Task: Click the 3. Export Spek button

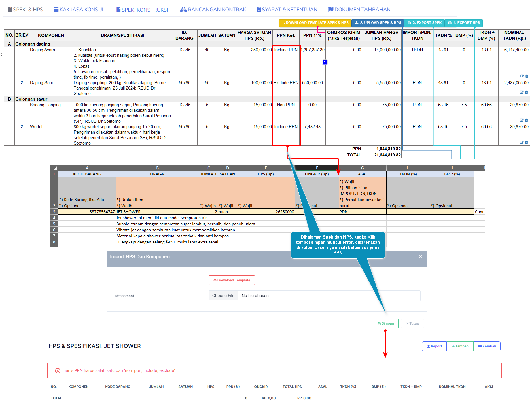Action: pyautogui.click(x=424, y=23)
